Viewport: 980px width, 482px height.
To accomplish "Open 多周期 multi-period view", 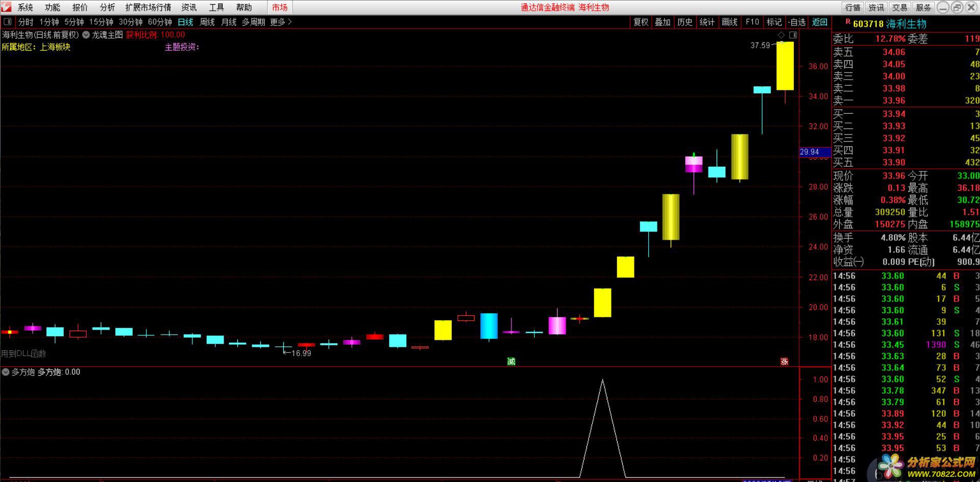I will click(253, 22).
